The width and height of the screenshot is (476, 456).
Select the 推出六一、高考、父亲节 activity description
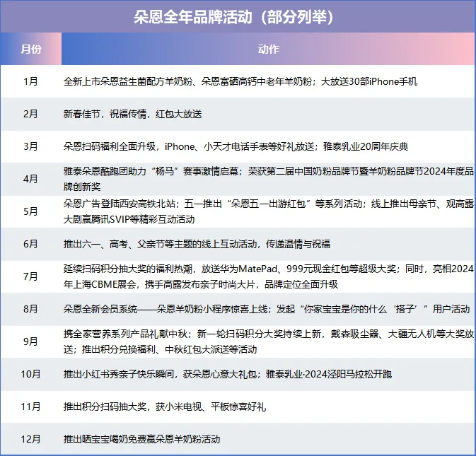(197, 244)
